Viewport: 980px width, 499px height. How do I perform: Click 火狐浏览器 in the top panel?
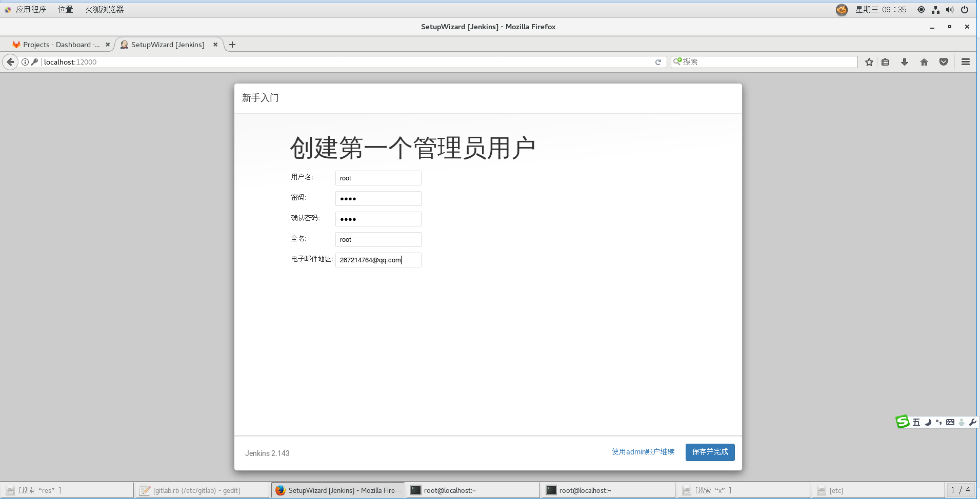click(105, 9)
